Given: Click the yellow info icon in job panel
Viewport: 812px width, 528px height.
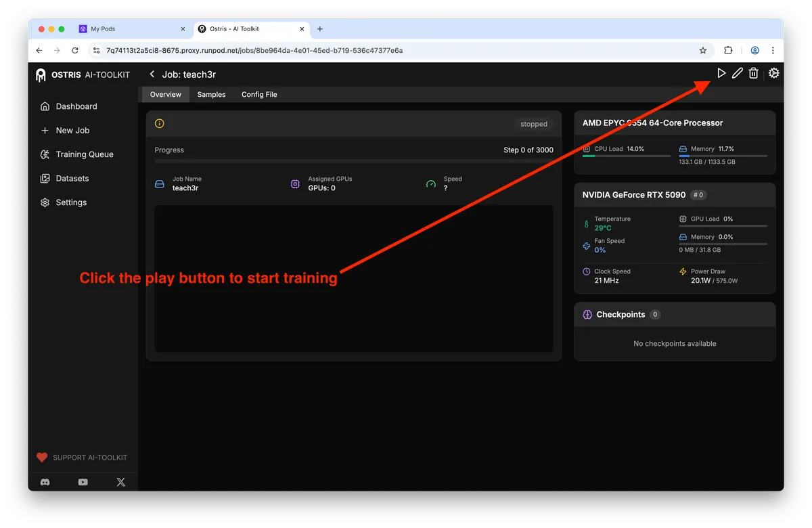Looking at the screenshot, I should tap(160, 124).
